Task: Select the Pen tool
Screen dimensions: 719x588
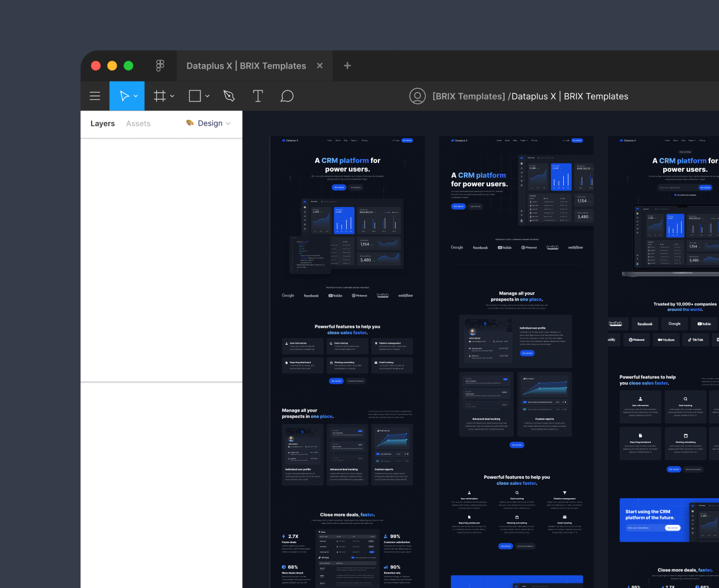Action: (229, 96)
